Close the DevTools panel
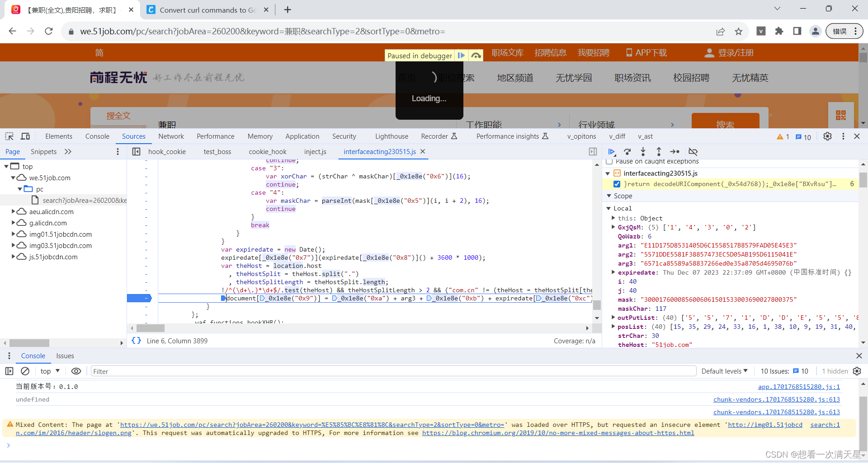The width and height of the screenshot is (868, 463). click(857, 136)
